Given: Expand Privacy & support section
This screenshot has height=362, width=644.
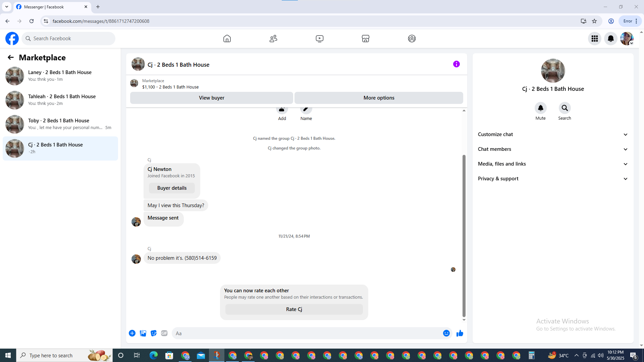Looking at the screenshot, I should 553,179.
